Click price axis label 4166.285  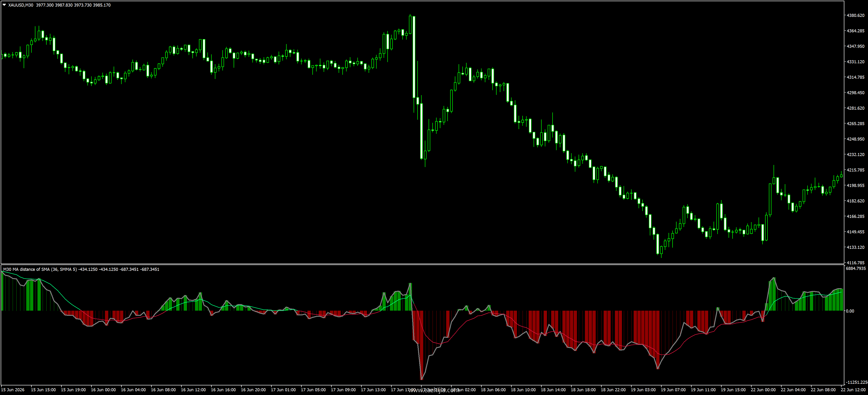coord(856,217)
